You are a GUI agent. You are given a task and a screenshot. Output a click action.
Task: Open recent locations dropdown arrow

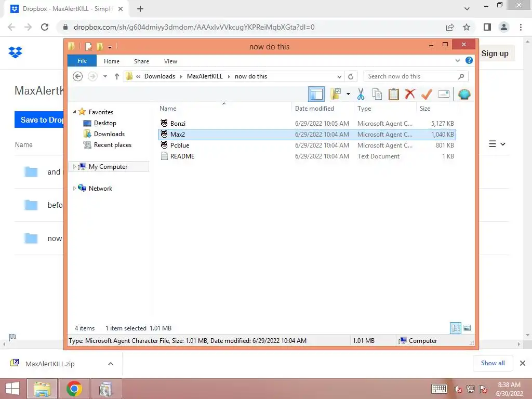pos(105,76)
